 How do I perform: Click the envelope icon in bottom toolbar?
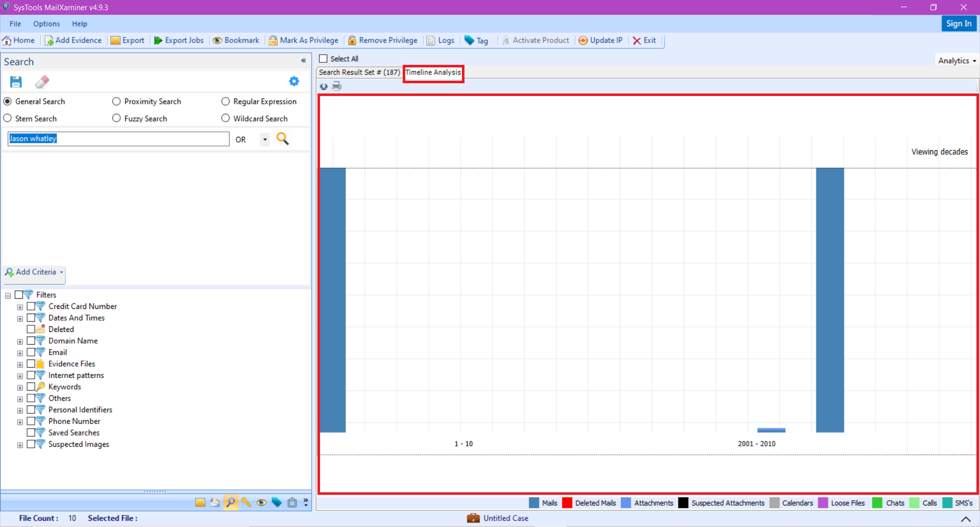(x=200, y=502)
